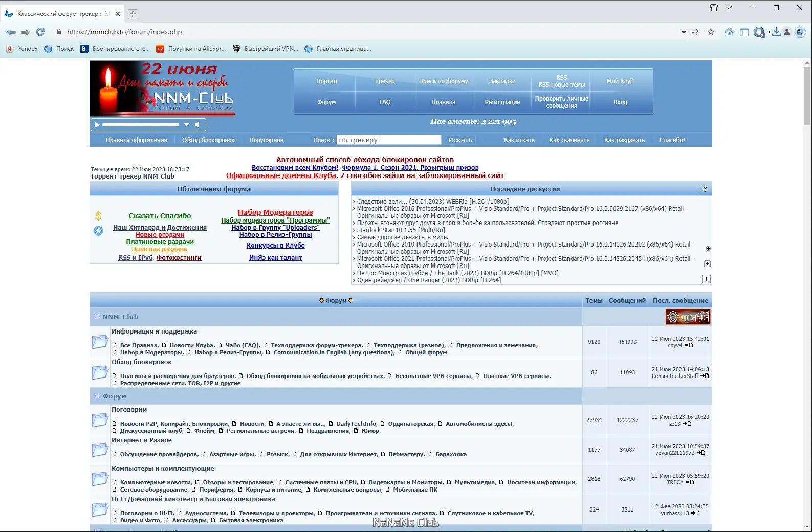Collapse the NNM-Club forum category
The height and width of the screenshot is (532, 812).
97,317
